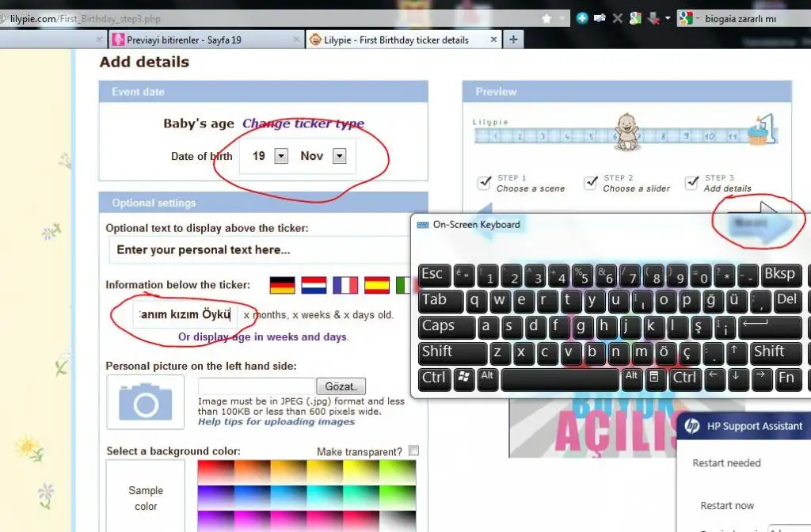Toggle the left Shift key on keyboard

point(452,352)
